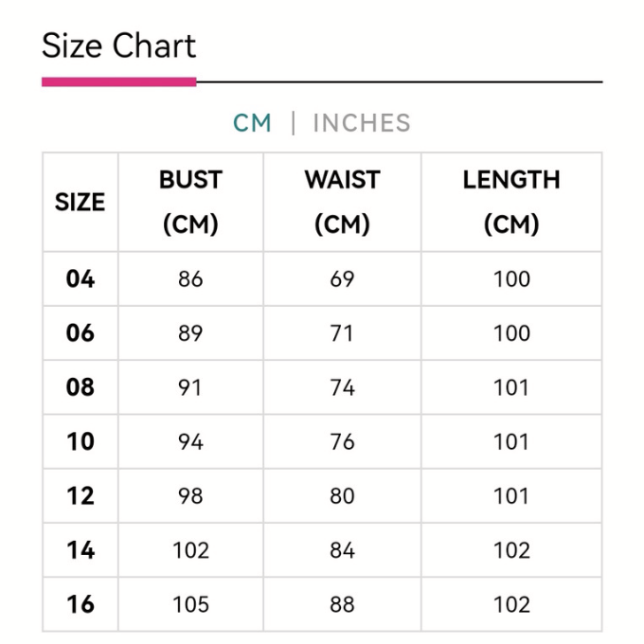
Task: Click size 14 row label
Action: point(80,550)
